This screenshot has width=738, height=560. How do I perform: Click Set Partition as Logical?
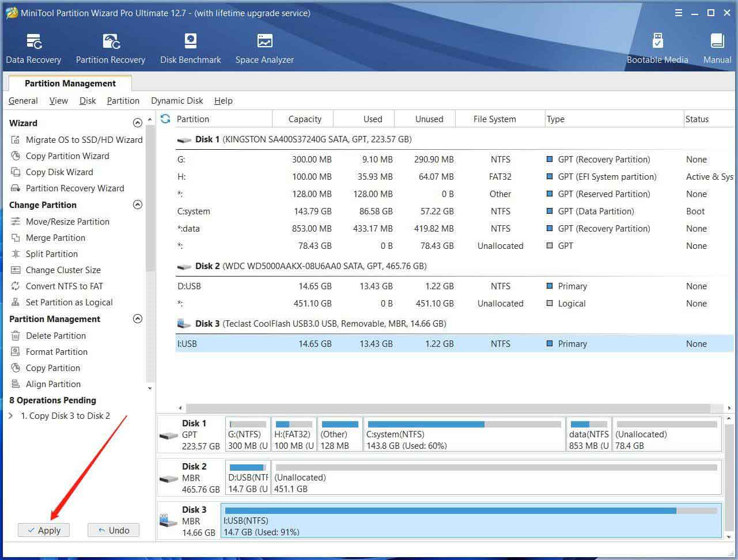point(62,302)
